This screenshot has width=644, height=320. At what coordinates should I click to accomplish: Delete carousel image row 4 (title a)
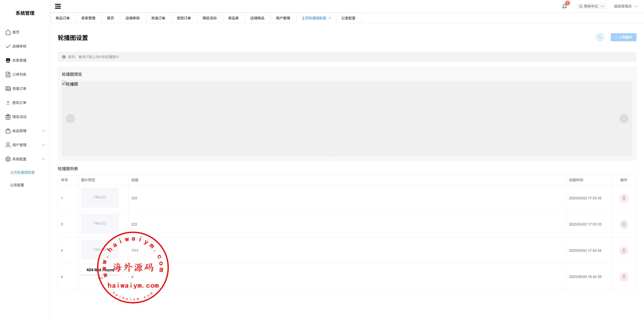point(624,277)
